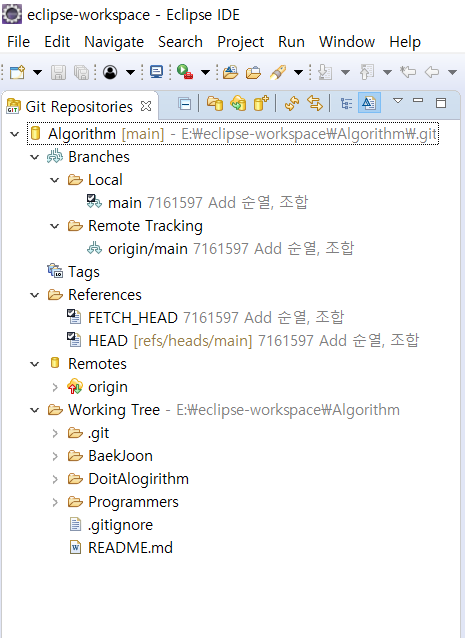465x638 pixels.
Task: Click Collapse All in Git Repositories view
Action: point(185,104)
